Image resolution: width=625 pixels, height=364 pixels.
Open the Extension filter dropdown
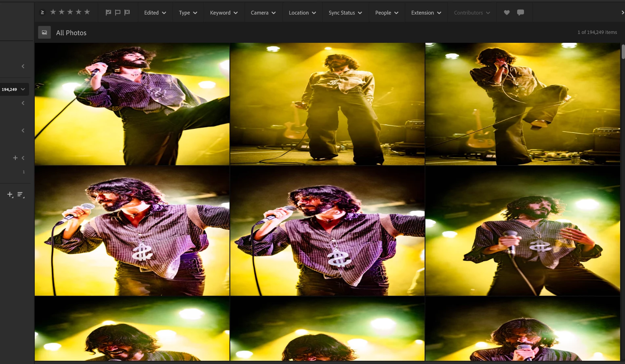point(426,13)
